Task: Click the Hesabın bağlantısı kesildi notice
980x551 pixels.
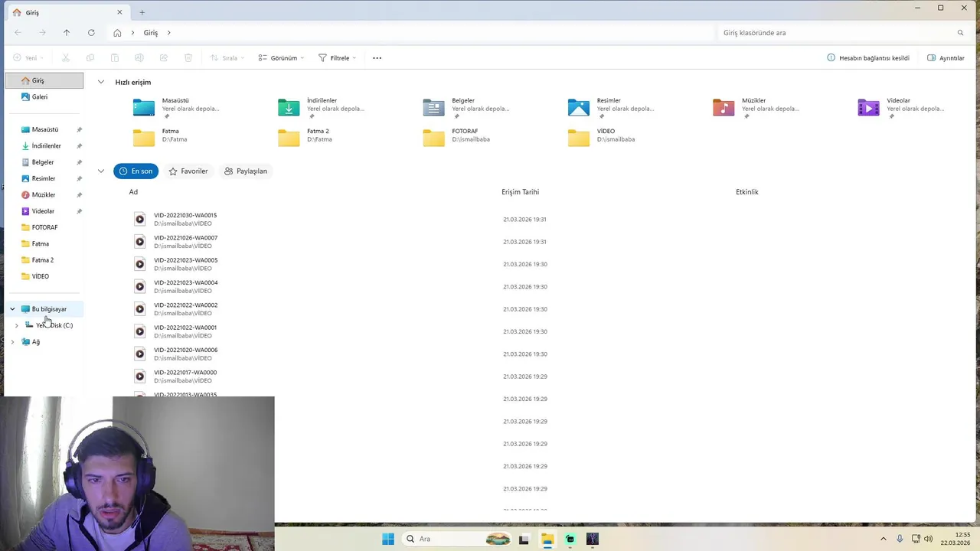Action: [x=868, y=58]
